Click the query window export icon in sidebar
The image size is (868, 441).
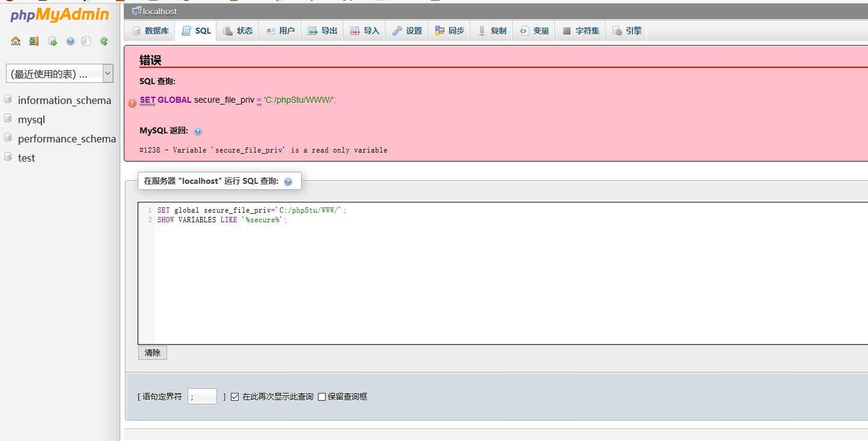pos(52,41)
